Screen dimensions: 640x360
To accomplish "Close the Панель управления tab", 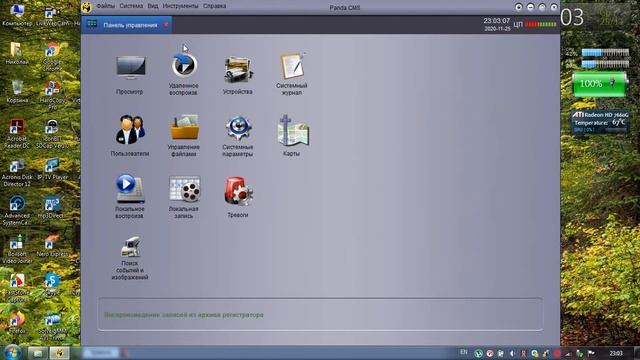I will click(x=166, y=24).
